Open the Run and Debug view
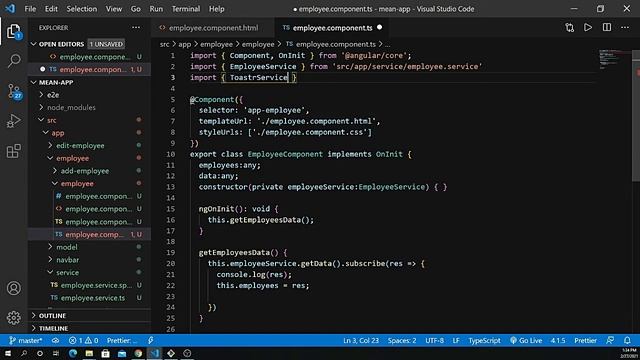Image resolution: width=640 pixels, height=360 pixels. coord(13,121)
